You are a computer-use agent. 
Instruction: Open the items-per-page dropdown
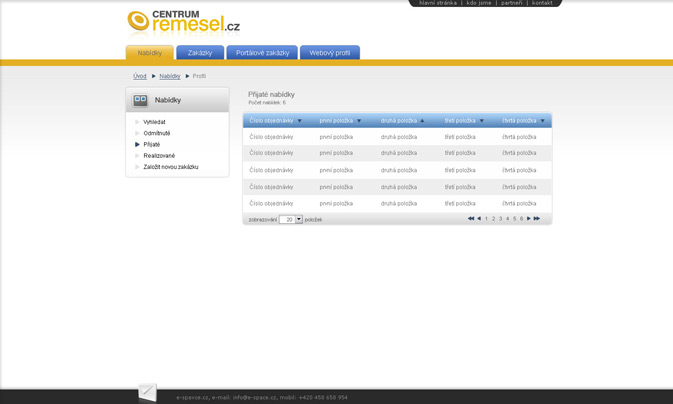click(x=298, y=219)
